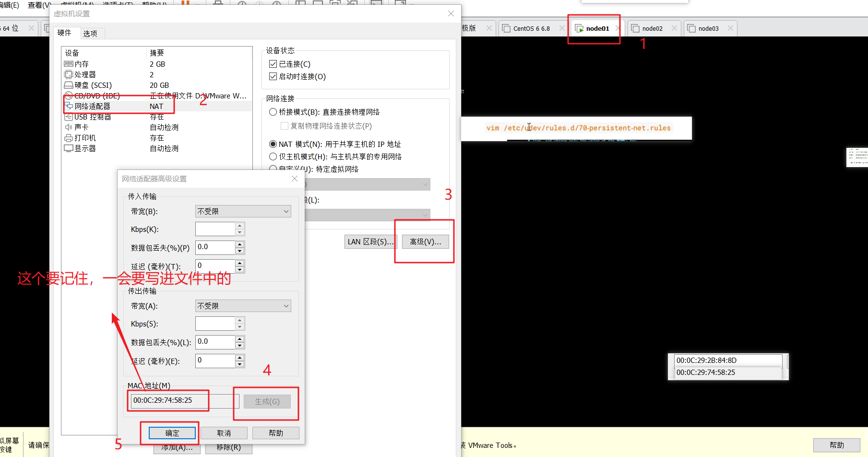Click the 生成(G) MAC button

(267, 401)
